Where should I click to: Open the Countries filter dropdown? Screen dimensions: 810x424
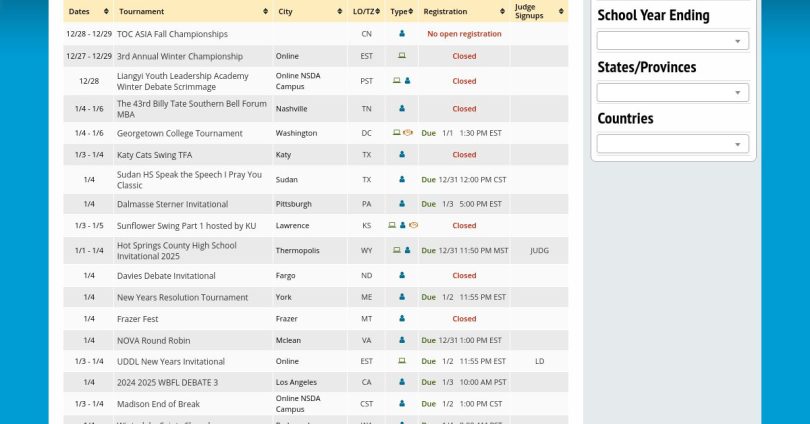[x=672, y=144]
